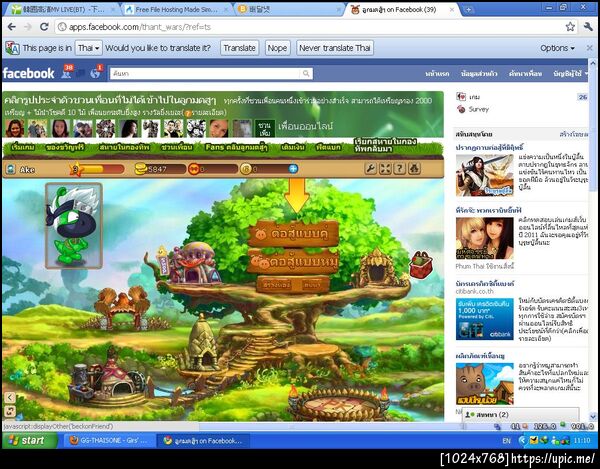
Task: Open the Fans club game menu item
Action: click(x=236, y=147)
